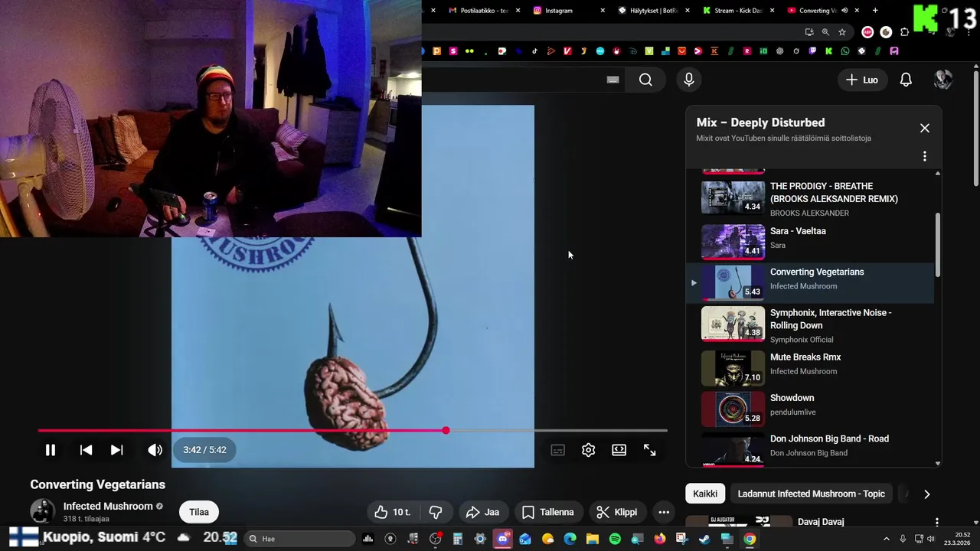
Task: Open TikTok bookmark in bookmarks bar
Action: (534, 51)
